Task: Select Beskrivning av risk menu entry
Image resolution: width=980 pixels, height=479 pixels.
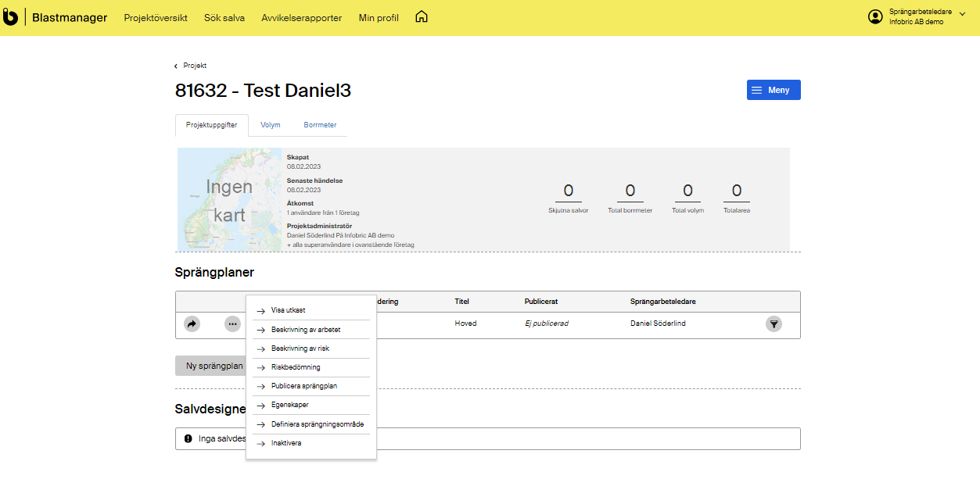Action: 311,349
